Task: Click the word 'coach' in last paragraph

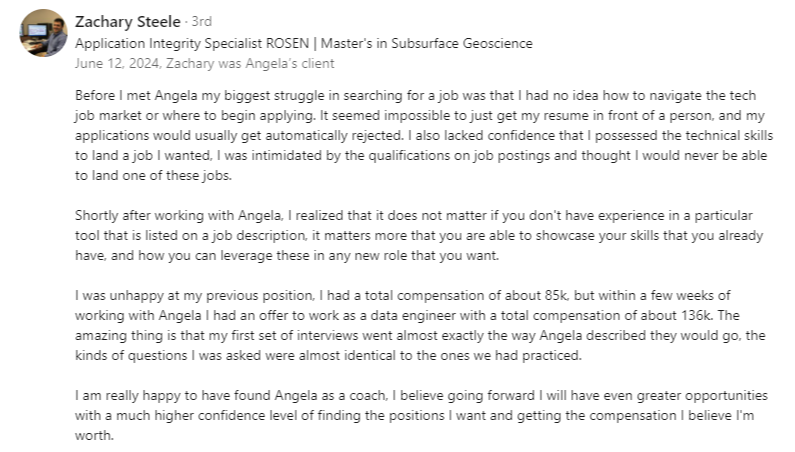Action: pos(367,395)
